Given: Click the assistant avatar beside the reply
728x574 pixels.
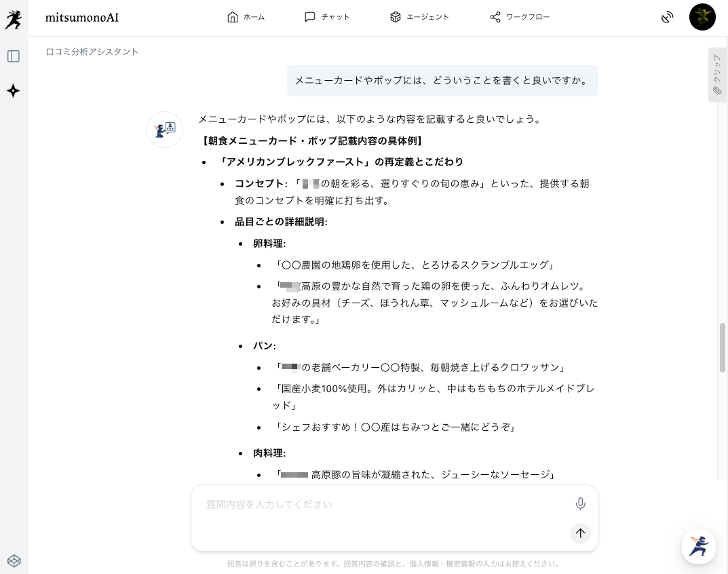Looking at the screenshot, I should [x=165, y=130].
